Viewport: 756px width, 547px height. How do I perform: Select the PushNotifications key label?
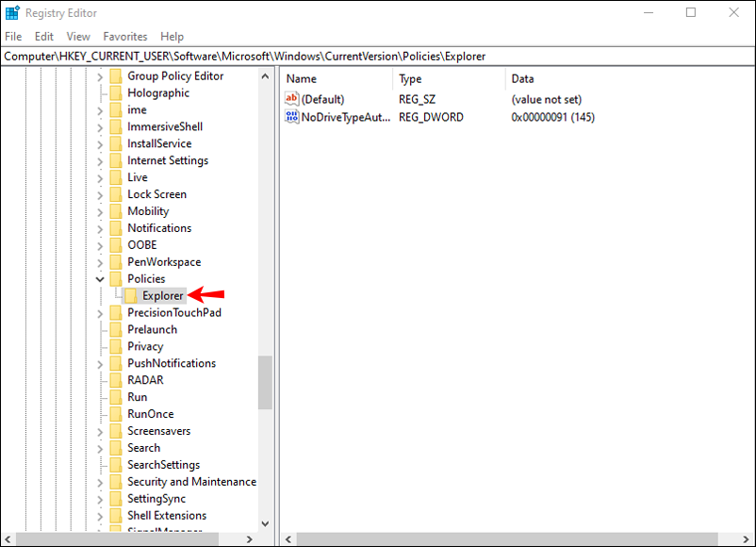[x=172, y=363]
